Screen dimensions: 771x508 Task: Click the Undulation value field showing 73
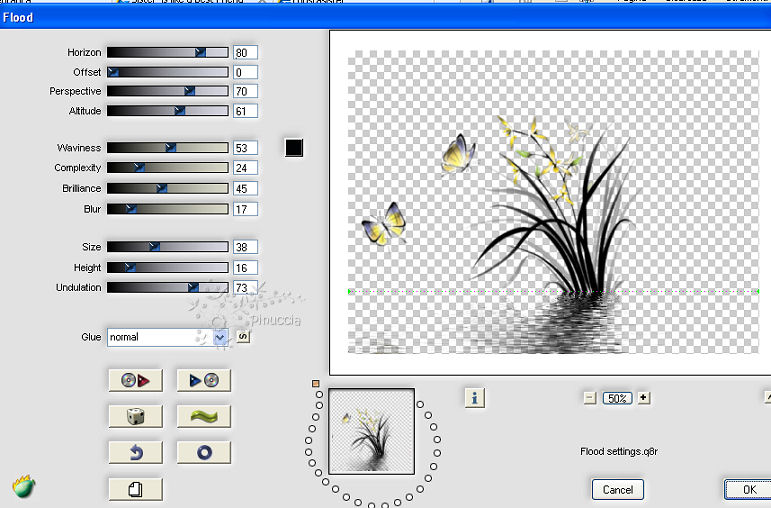click(x=245, y=288)
